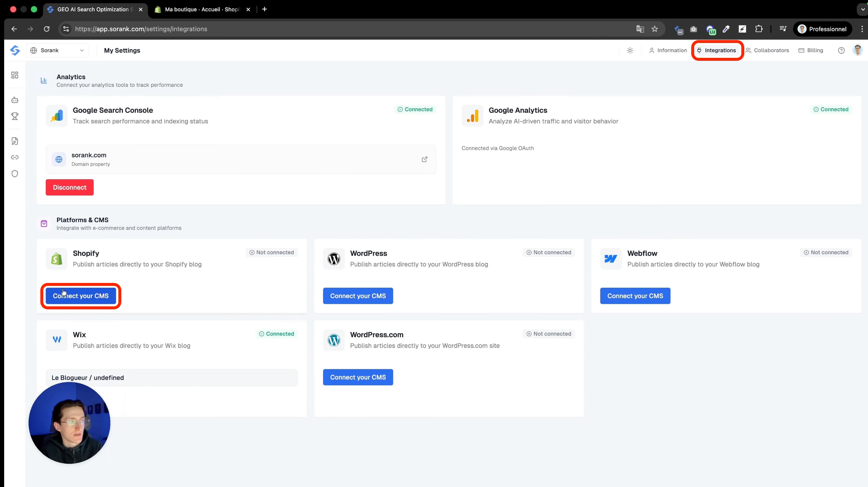Bookmark this page with star icon
This screenshot has height=487, width=868.
point(654,29)
